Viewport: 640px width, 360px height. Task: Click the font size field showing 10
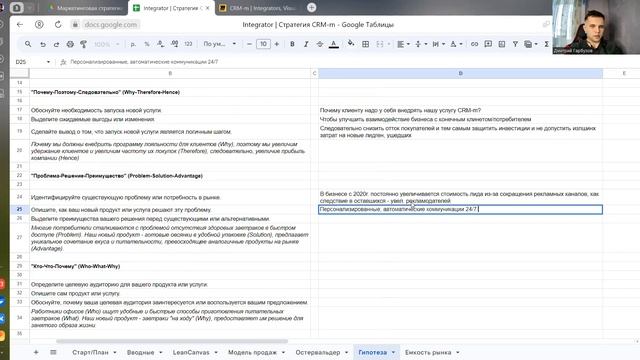click(263, 44)
